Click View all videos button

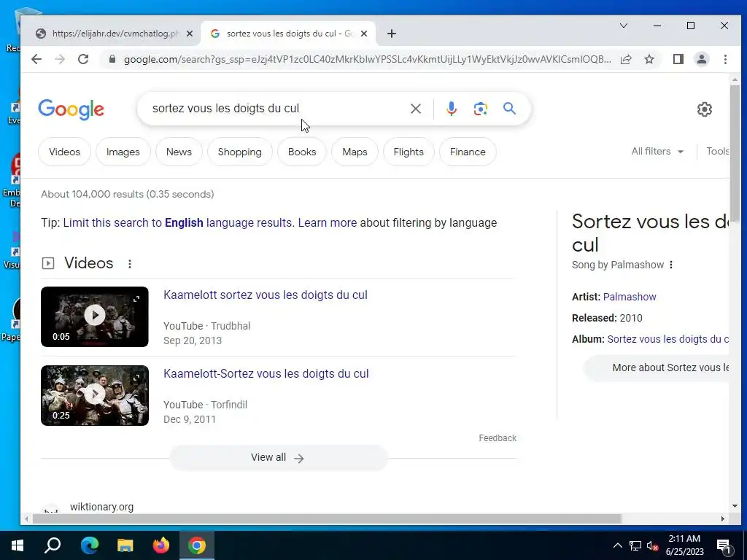coord(278,458)
